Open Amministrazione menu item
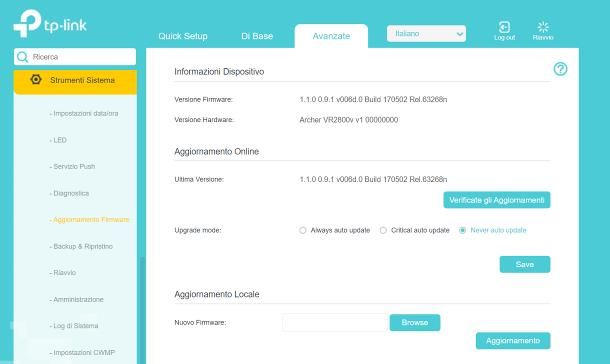The height and width of the screenshot is (364, 610). tap(77, 299)
